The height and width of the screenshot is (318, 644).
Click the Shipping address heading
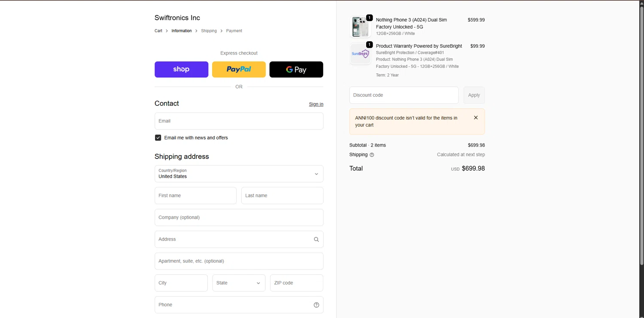point(182,157)
